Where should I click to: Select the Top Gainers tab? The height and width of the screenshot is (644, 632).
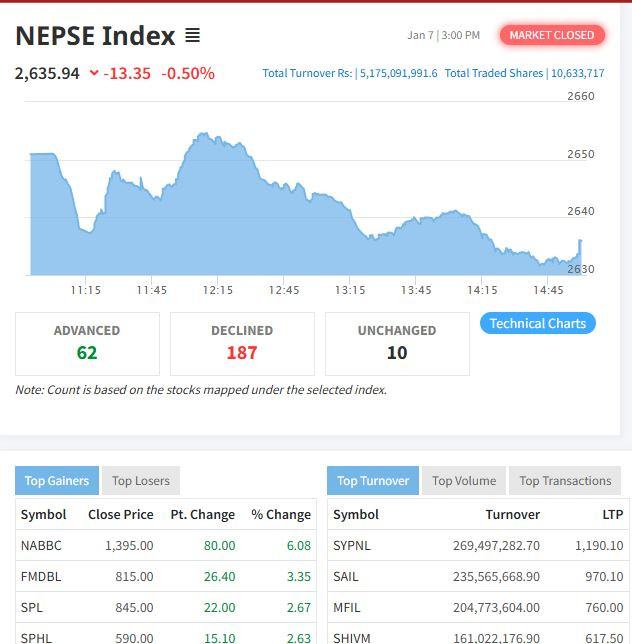pyautogui.click(x=57, y=481)
